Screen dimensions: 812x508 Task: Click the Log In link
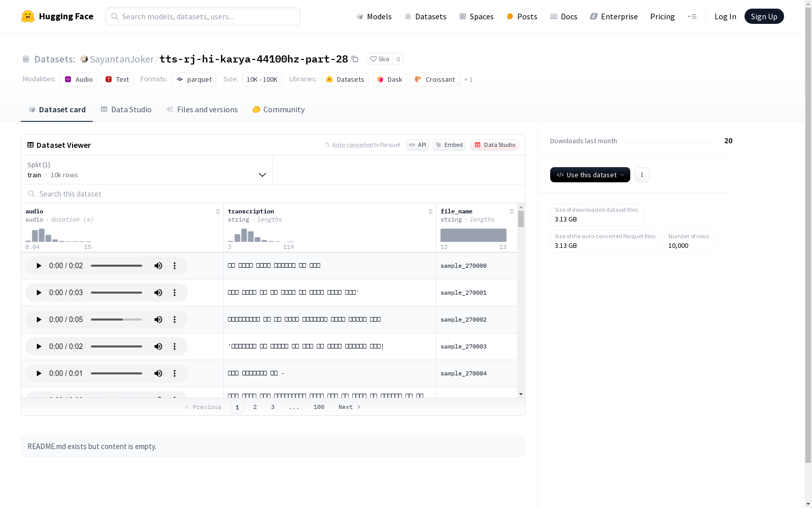[x=725, y=16]
